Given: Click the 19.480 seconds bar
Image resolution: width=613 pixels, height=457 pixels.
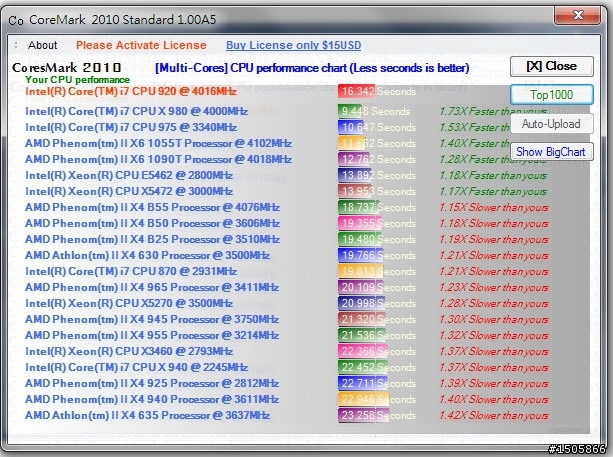Looking at the screenshot, I should coord(360,240).
